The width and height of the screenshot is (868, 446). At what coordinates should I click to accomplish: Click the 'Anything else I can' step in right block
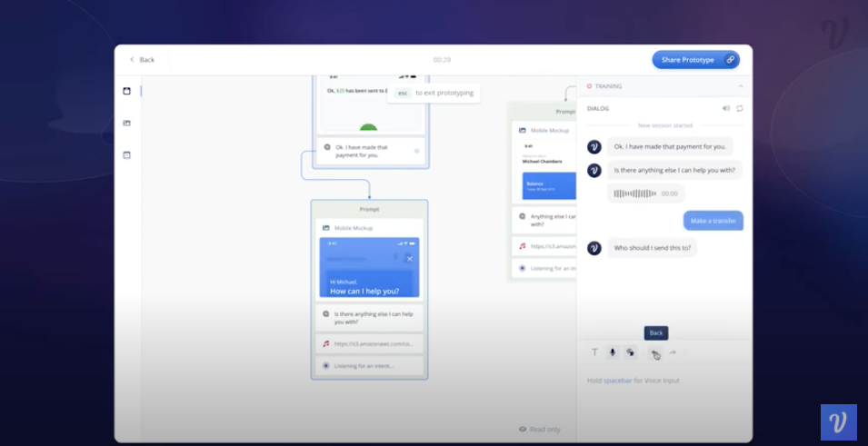(x=544, y=220)
